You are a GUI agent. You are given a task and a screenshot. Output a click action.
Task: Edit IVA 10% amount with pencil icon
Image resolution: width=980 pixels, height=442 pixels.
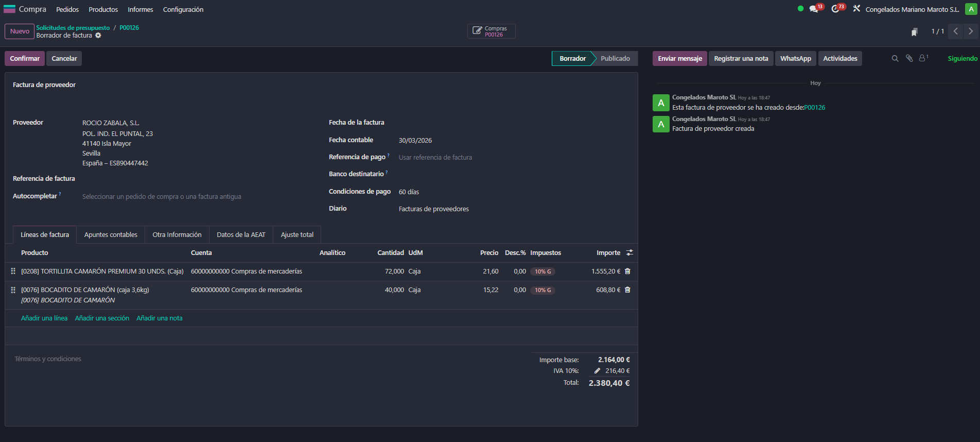tap(597, 371)
